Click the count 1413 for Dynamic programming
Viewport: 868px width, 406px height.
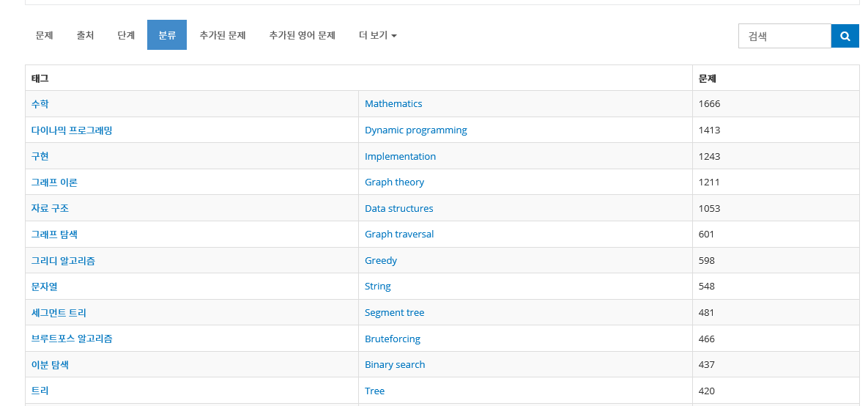[709, 130]
